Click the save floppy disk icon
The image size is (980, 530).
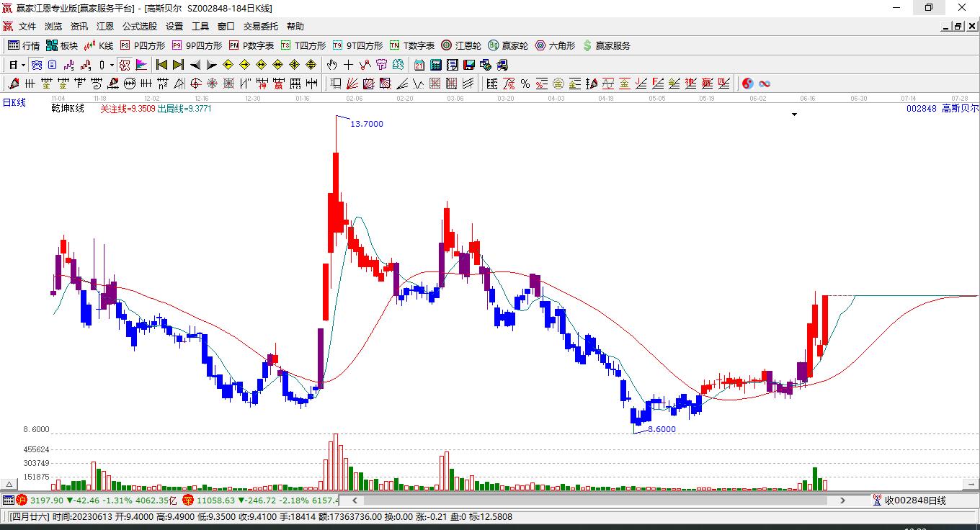[x=469, y=65]
